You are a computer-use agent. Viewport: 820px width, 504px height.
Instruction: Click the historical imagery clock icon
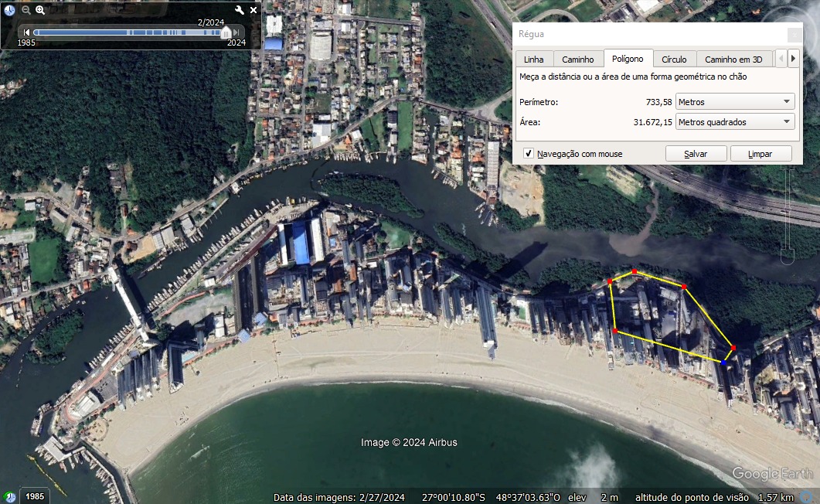pos(9,10)
